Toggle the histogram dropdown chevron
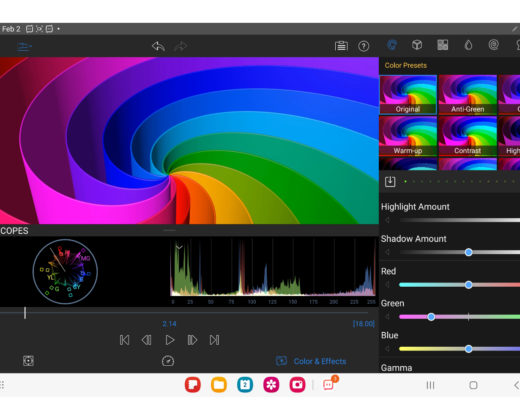 click(x=179, y=247)
